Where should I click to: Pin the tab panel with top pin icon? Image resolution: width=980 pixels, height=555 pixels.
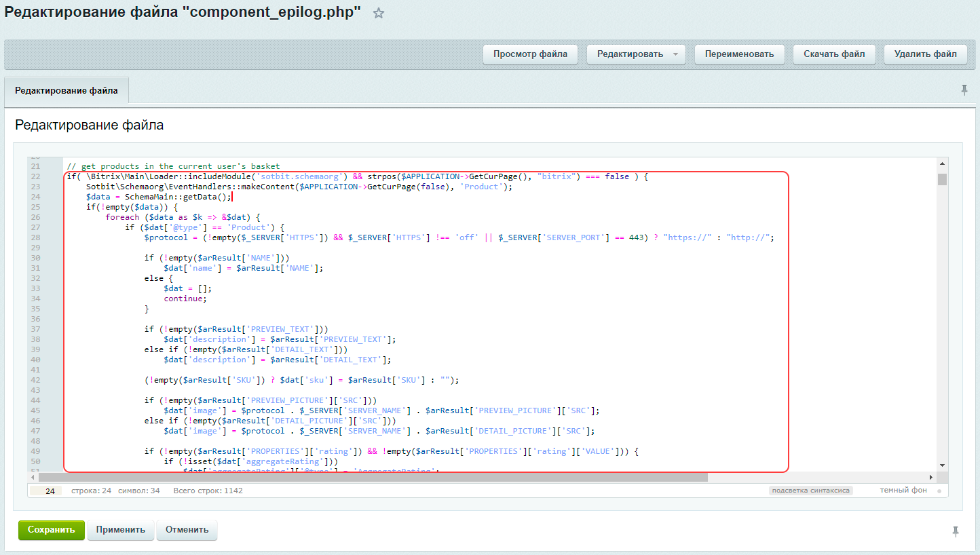click(x=964, y=90)
